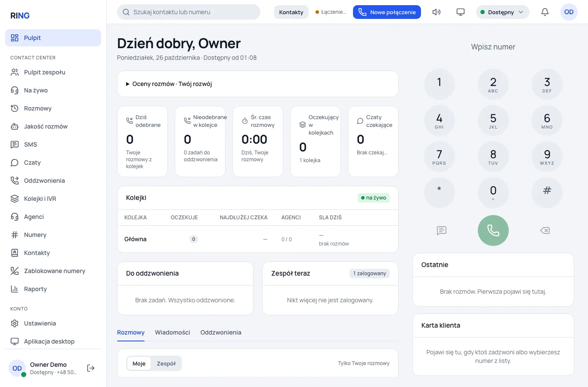Open the OD avatar menu in the top bar

point(569,12)
